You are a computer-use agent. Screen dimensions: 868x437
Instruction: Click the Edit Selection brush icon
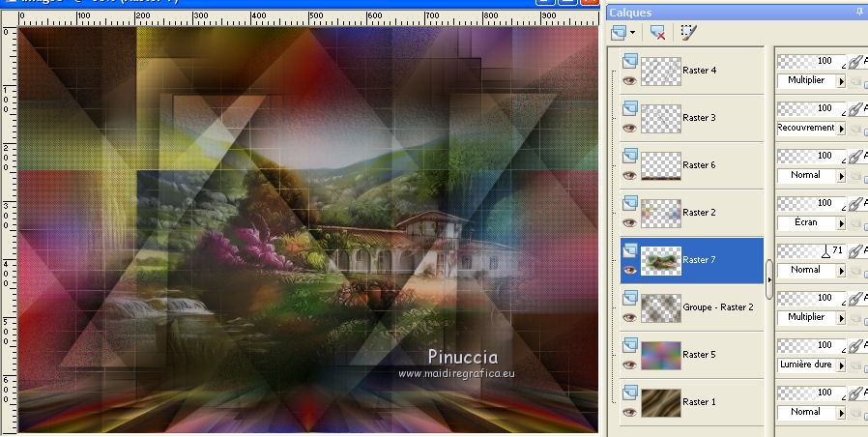click(688, 32)
